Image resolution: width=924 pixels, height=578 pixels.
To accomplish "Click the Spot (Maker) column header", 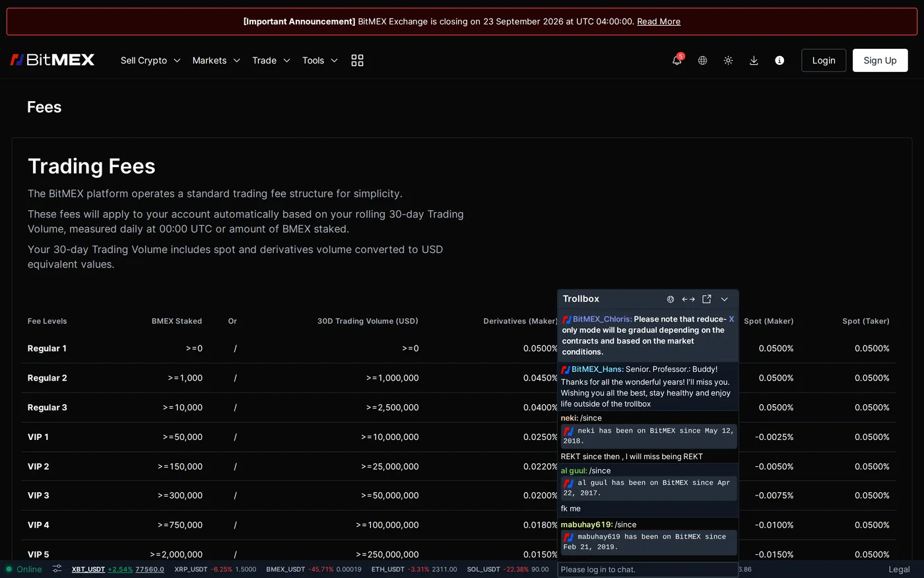I will click(x=769, y=321).
